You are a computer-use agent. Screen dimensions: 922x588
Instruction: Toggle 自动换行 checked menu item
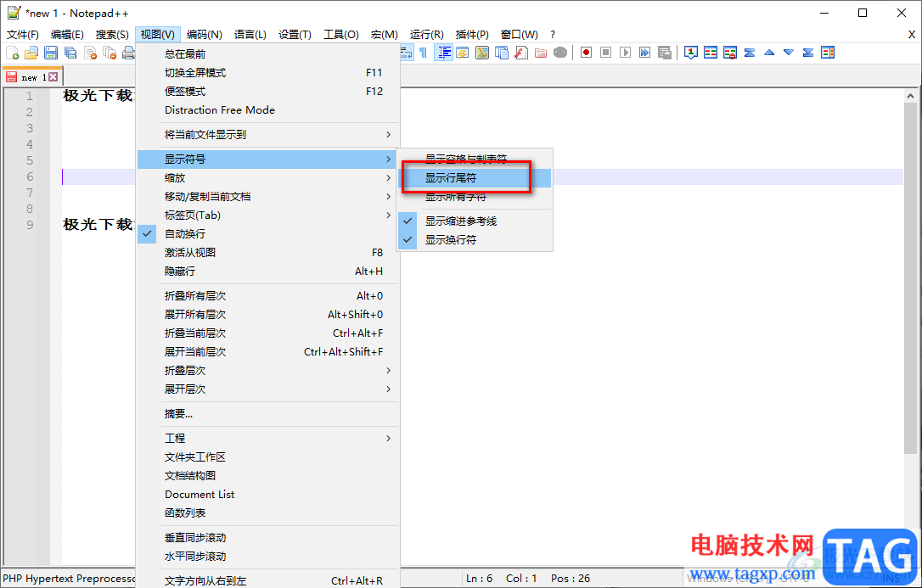pyautogui.click(x=267, y=234)
